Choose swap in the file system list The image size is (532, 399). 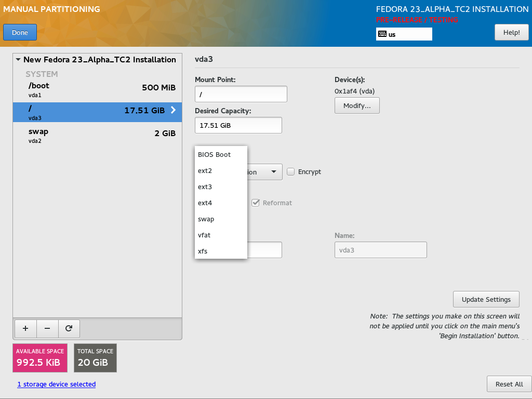pyautogui.click(x=221, y=219)
